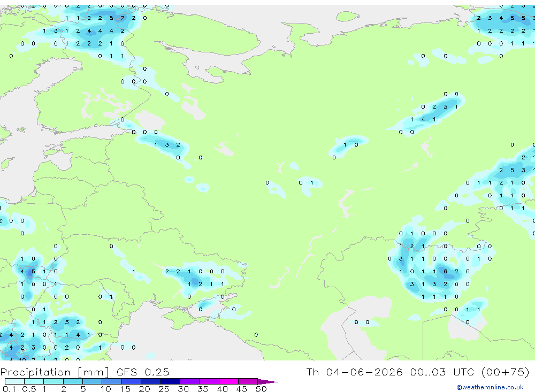
Task: Click the 10–15 mm blue legend swatch
Action: (112, 381)
